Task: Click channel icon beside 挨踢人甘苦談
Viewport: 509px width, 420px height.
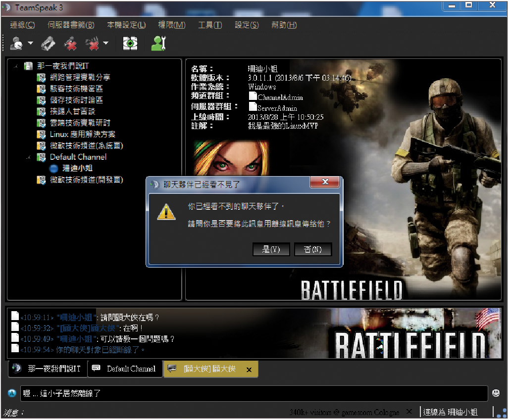Action: [41, 112]
